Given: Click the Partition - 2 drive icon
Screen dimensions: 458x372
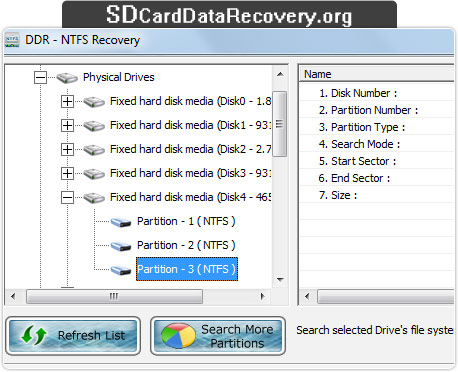Looking at the screenshot, I should click(121, 246).
